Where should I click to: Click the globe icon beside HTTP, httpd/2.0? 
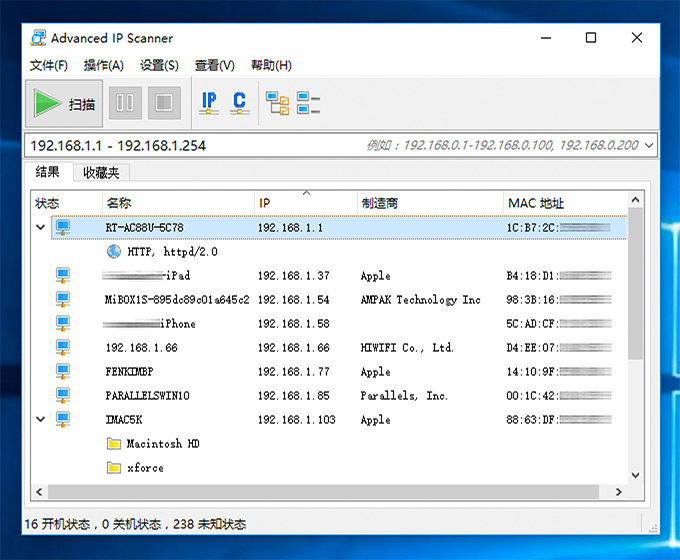[114, 251]
